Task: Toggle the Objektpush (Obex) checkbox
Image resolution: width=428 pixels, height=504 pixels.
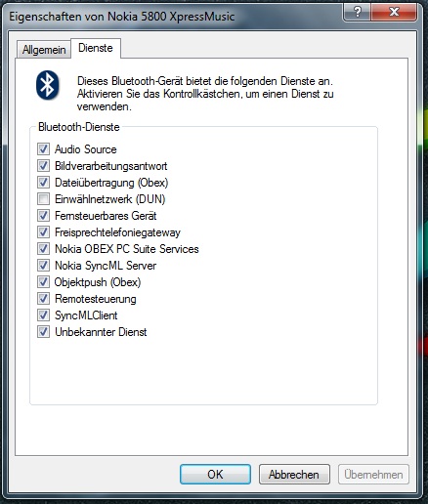Action: [43, 282]
